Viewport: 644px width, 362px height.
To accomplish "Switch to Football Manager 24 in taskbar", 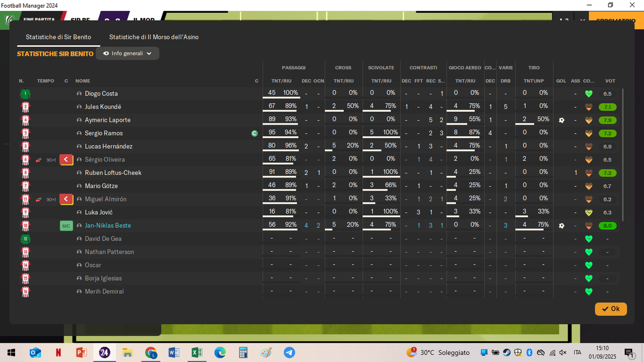I will point(105,352).
